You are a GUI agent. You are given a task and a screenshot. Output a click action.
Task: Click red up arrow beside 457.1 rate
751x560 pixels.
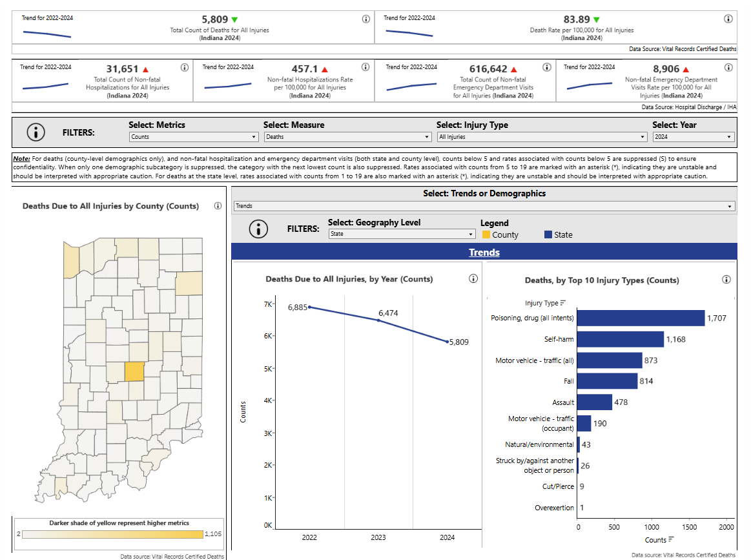pos(325,70)
